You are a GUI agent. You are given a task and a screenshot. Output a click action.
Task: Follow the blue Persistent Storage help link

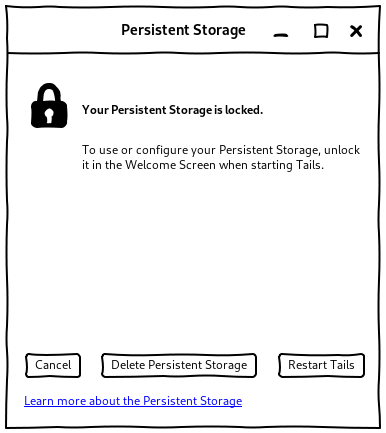133,401
